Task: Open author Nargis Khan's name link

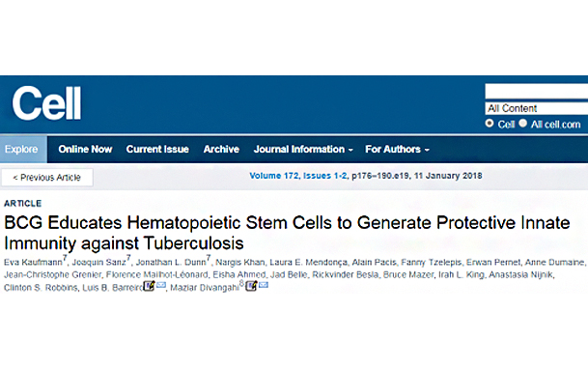Action: 240,262
